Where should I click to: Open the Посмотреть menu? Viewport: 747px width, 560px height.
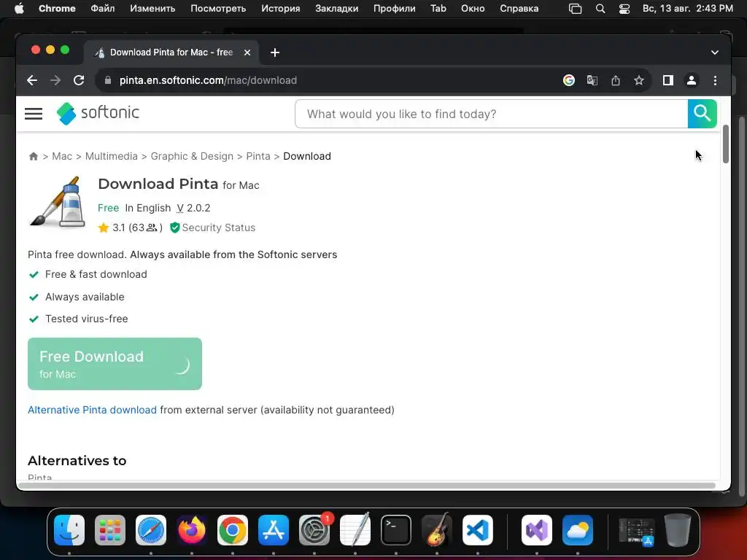[218, 9]
